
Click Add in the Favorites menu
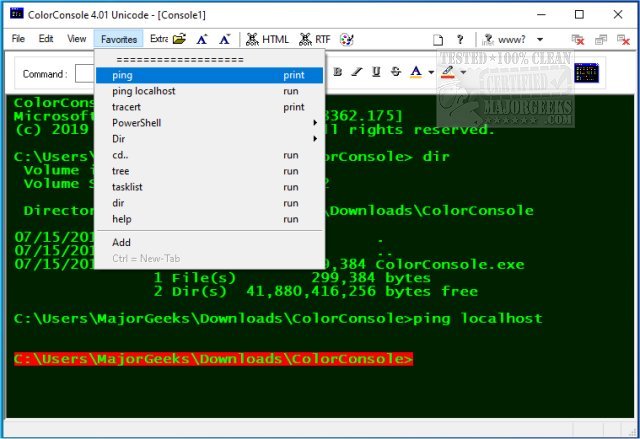209,242
